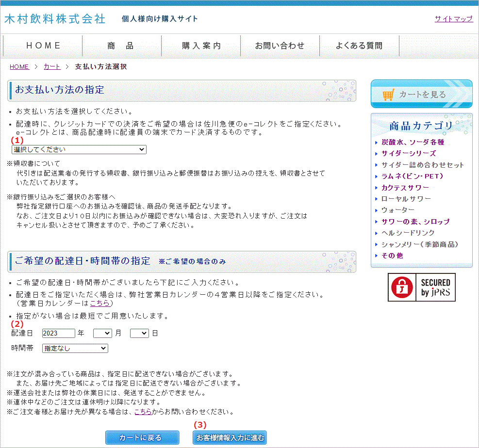
Task: Click the 2023 delivery year input field
Action: coord(59,333)
